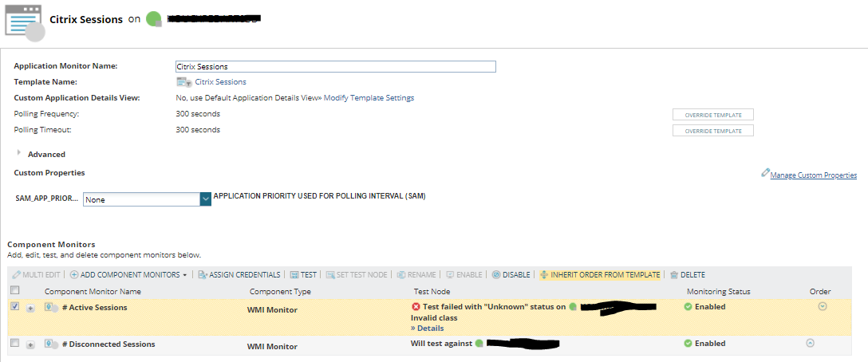Image resolution: width=868 pixels, height=362 pixels.
Task: Click the Assign Credentials toolbar item
Action: pos(239,274)
